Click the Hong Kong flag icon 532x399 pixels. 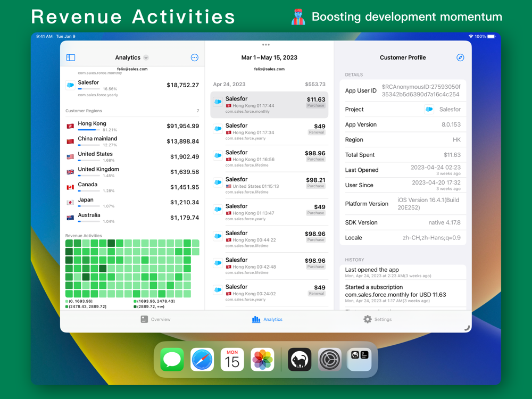click(70, 126)
